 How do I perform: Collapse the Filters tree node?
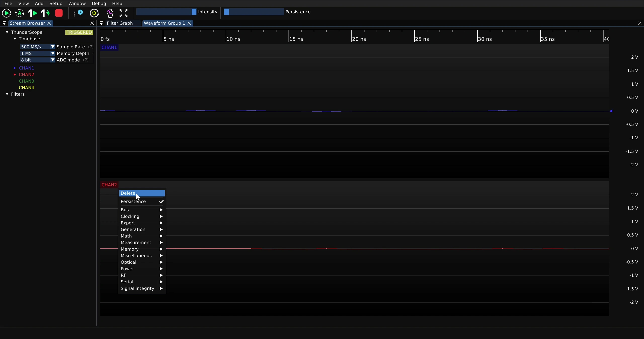(7, 94)
